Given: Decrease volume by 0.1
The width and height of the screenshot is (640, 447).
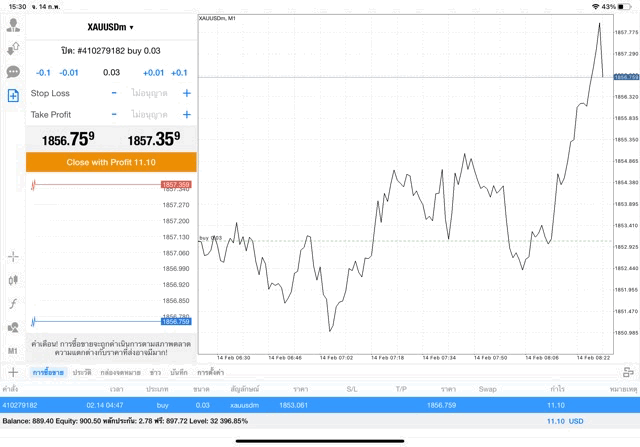Looking at the screenshot, I should coord(43,73).
